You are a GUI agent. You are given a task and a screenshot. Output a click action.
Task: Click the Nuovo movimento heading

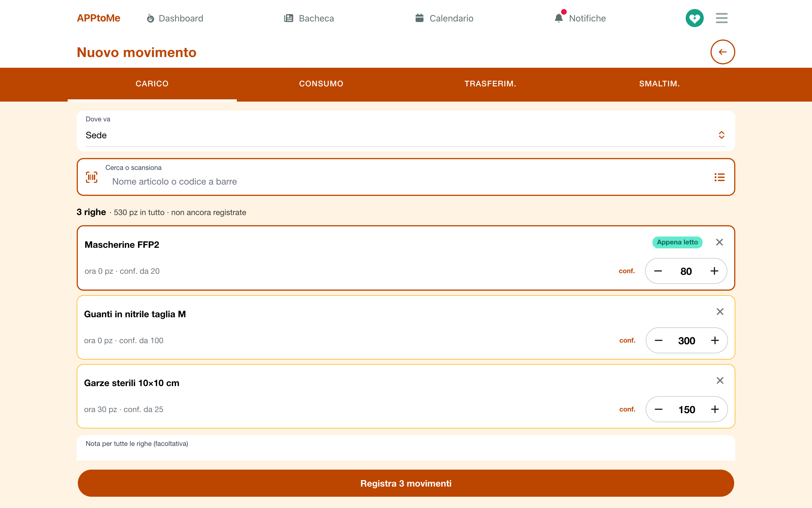coord(136,52)
